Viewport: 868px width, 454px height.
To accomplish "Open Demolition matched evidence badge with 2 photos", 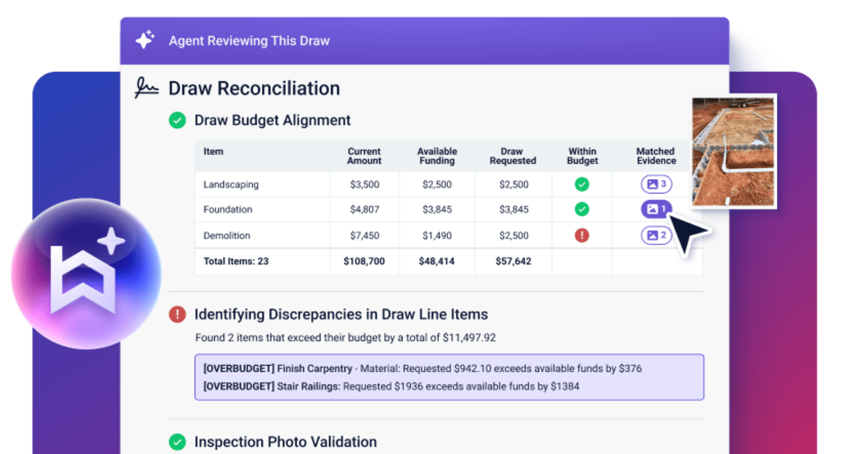I will tap(656, 235).
